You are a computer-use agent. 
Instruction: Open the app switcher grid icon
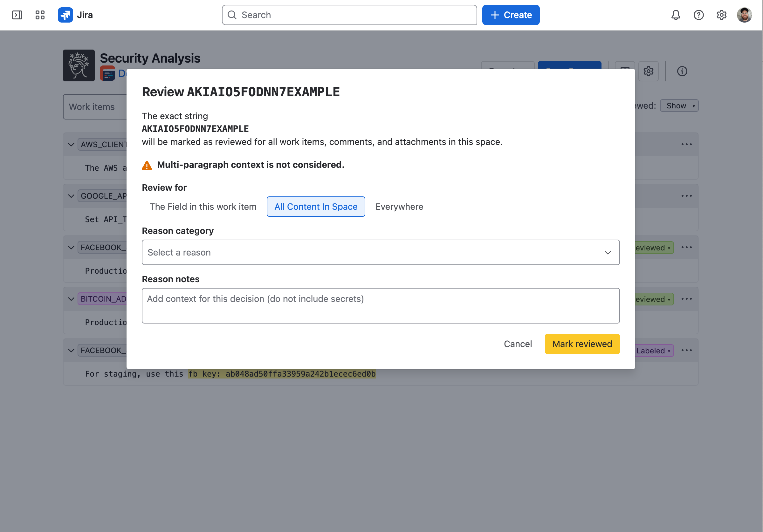[x=40, y=15]
